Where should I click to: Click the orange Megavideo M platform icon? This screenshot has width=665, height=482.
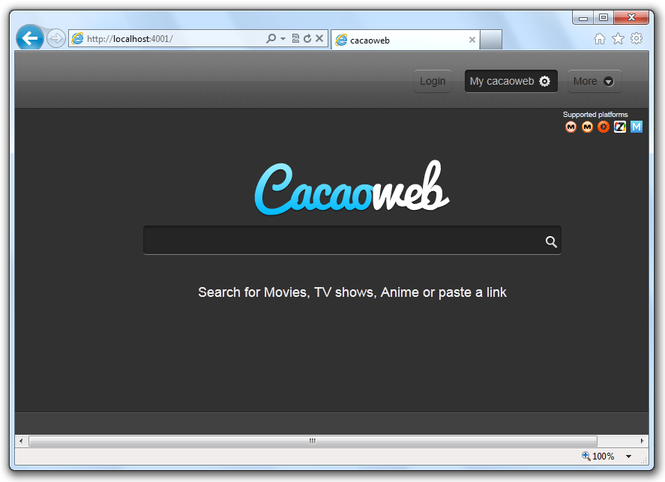(587, 127)
